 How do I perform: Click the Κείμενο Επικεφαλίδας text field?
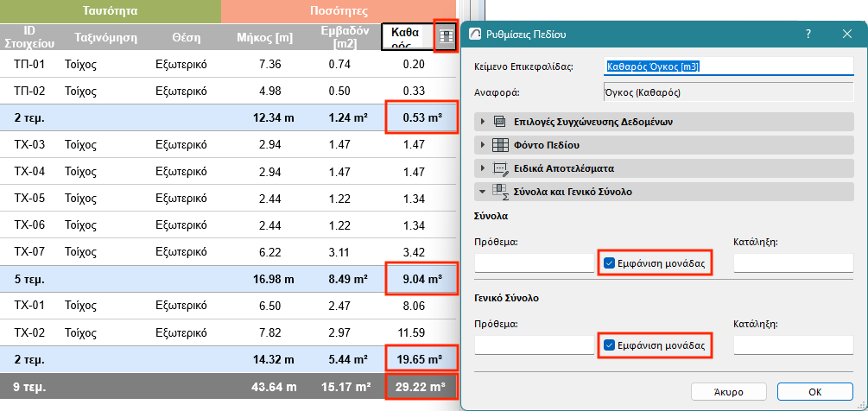pyautogui.click(x=728, y=66)
